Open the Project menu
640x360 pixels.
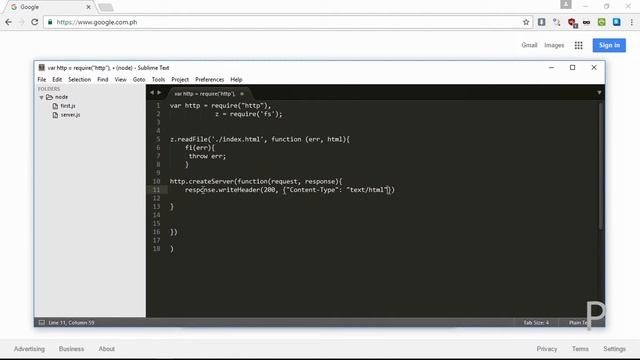point(180,80)
